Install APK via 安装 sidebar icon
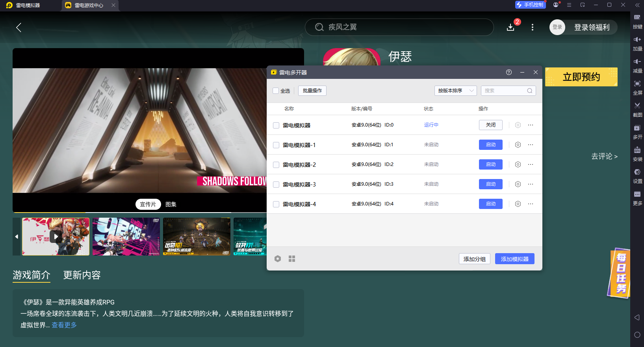Viewport: 644px width, 347px height. tap(637, 154)
